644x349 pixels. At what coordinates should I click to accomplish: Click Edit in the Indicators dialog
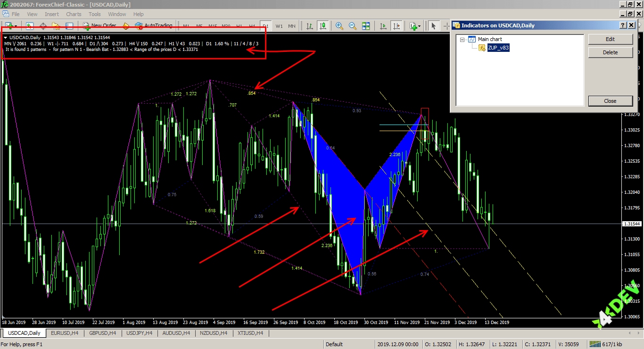pyautogui.click(x=610, y=39)
